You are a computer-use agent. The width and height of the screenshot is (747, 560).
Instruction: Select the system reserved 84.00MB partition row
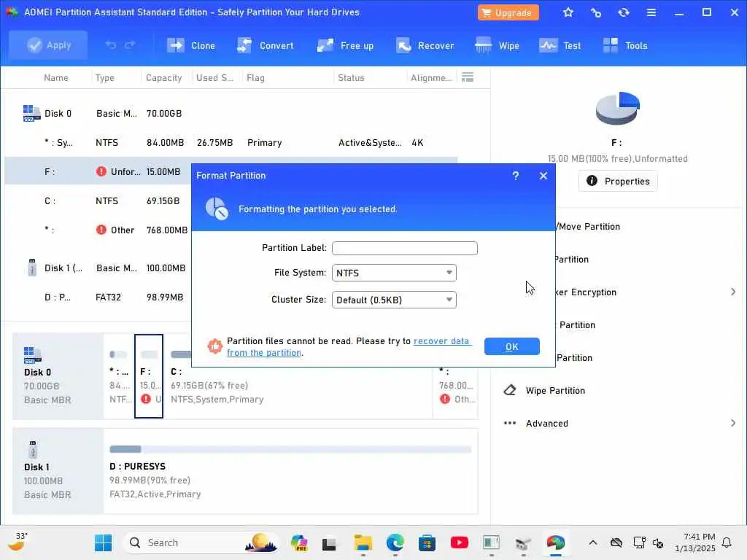231,142
